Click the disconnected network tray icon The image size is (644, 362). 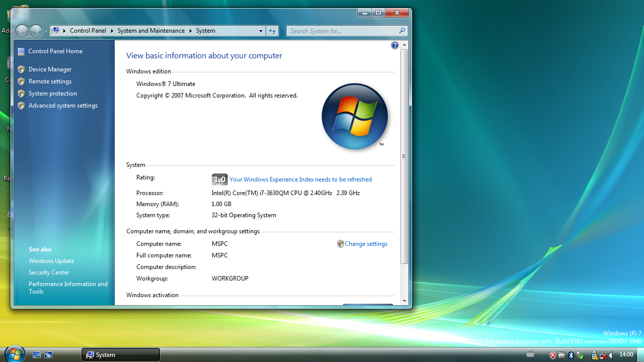point(603,355)
